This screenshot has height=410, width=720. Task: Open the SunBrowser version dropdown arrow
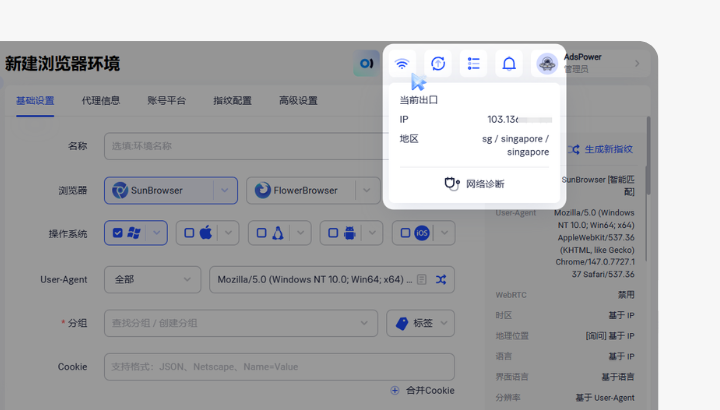tap(225, 191)
